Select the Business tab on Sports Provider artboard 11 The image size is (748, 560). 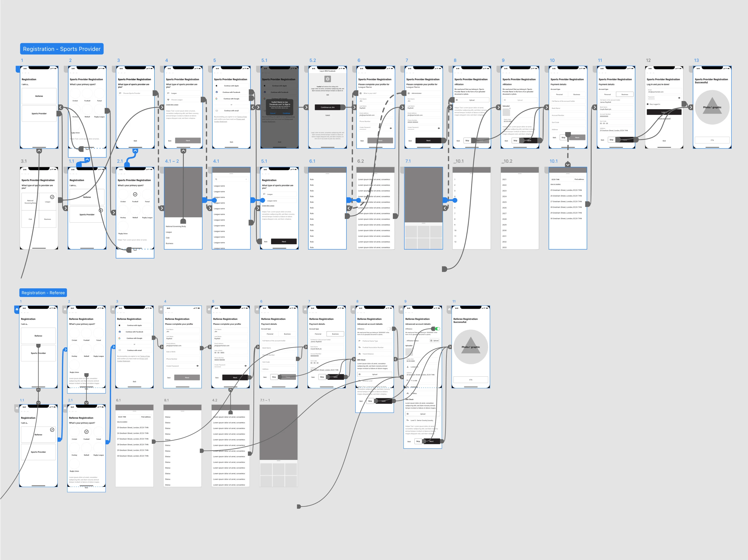[625, 94]
